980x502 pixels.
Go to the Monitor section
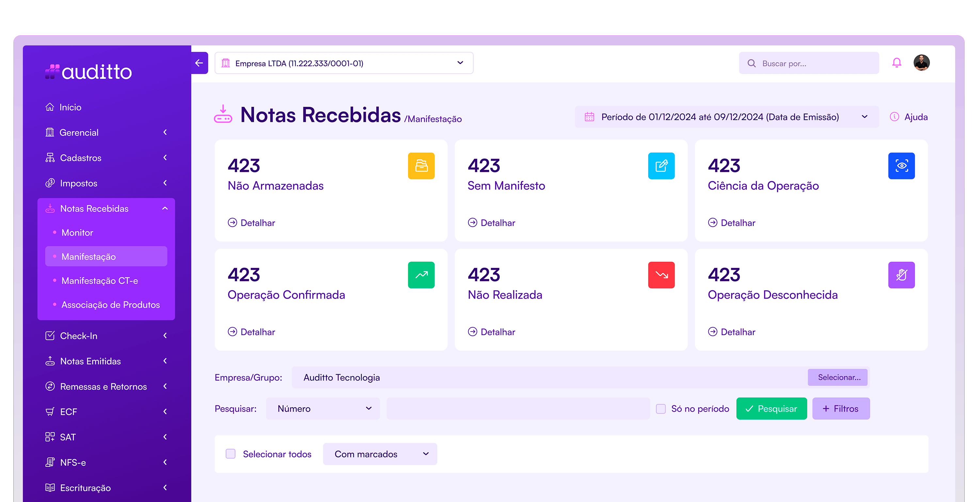pos(77,233)
